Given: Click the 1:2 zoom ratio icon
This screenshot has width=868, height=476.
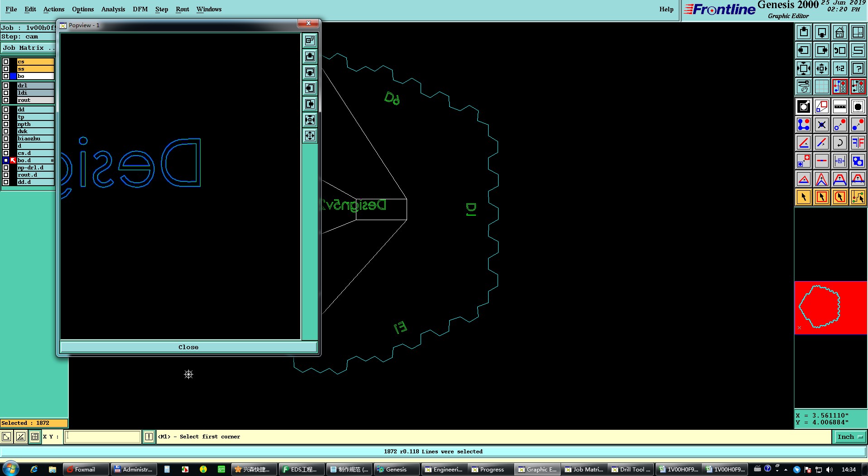Looking at the screenshot, I should [x=840, y=68].
